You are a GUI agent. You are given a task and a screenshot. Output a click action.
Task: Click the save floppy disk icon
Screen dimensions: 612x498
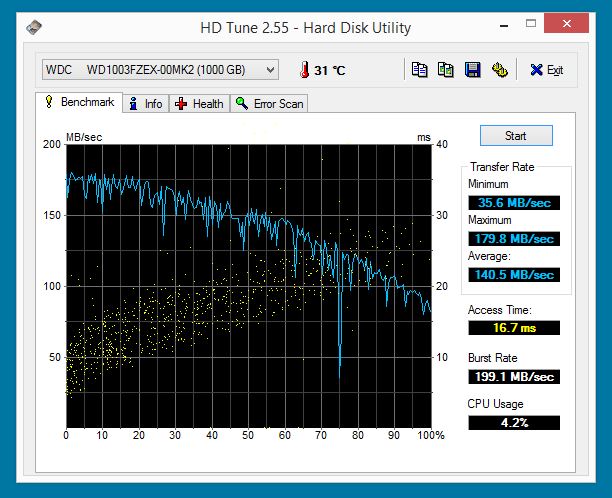[472, 69]
